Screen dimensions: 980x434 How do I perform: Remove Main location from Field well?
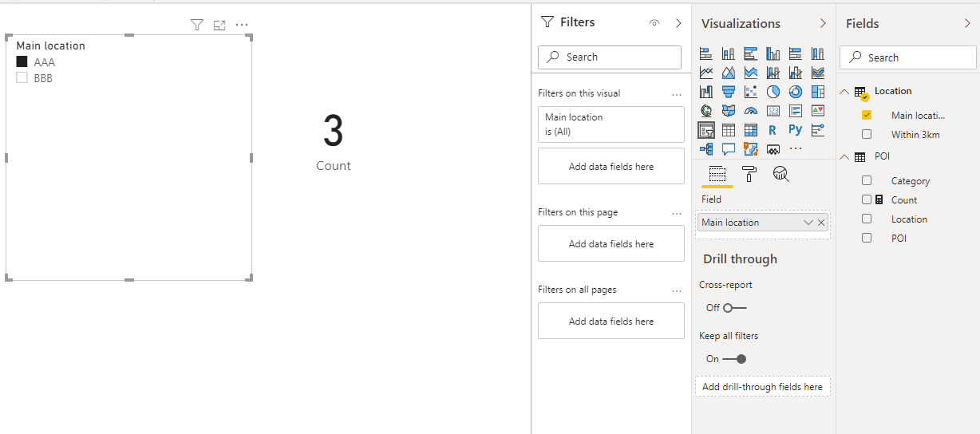tap(821, 223)
